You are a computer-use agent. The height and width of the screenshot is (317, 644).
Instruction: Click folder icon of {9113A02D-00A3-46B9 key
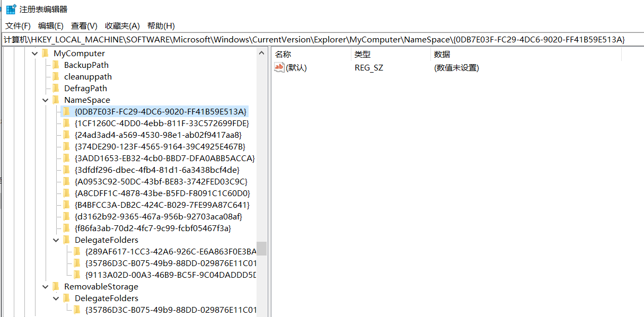77,275
